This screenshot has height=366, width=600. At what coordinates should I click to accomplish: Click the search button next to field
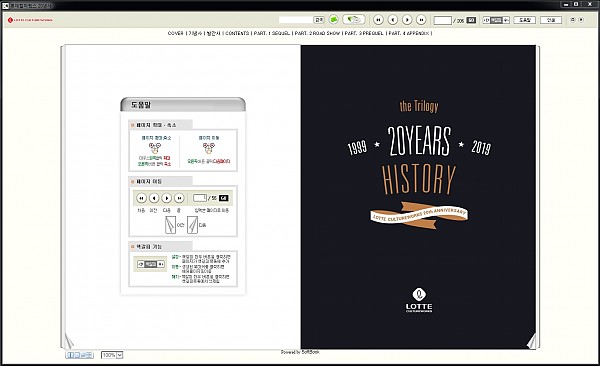(318, 20)
